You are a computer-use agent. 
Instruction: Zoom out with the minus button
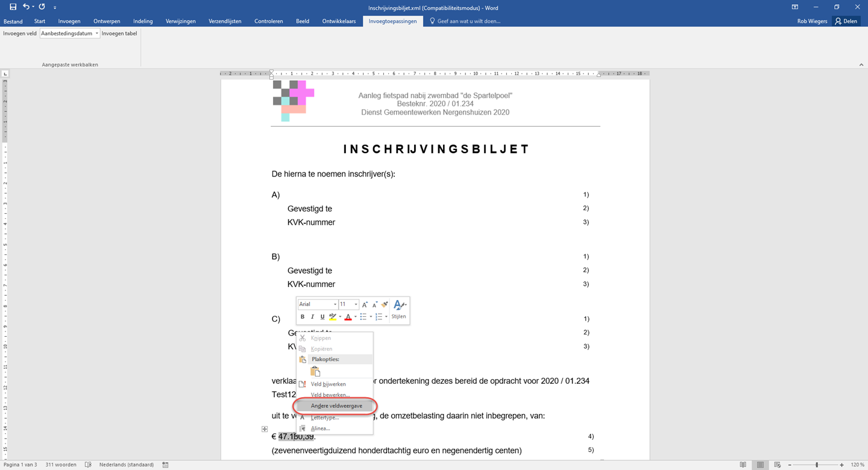pos(790,465)
